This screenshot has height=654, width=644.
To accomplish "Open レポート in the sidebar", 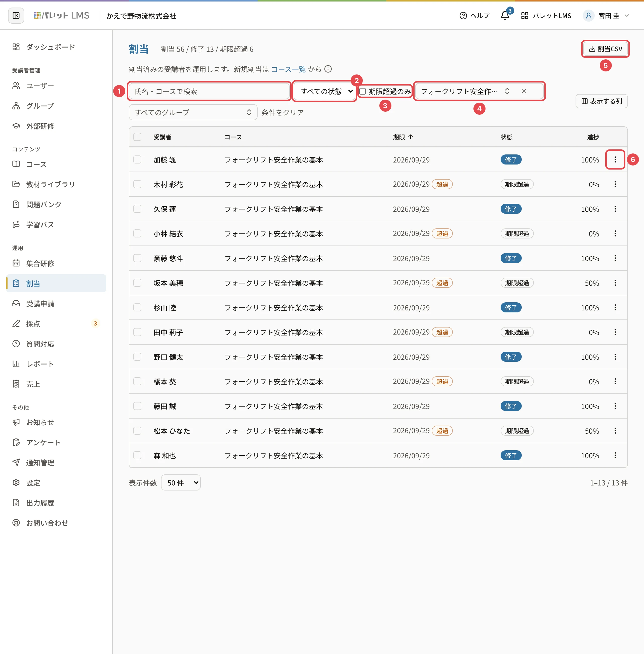I will click(56, 364).
